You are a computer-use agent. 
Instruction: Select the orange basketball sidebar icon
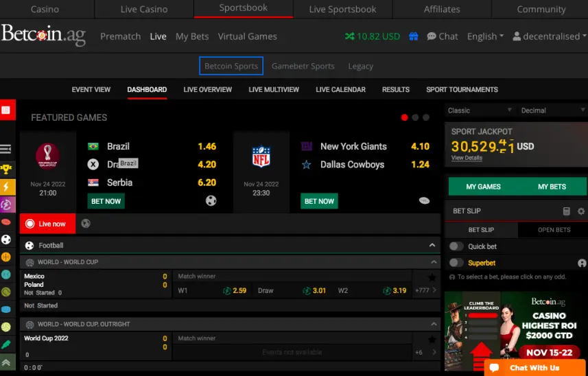coord(6,257)
